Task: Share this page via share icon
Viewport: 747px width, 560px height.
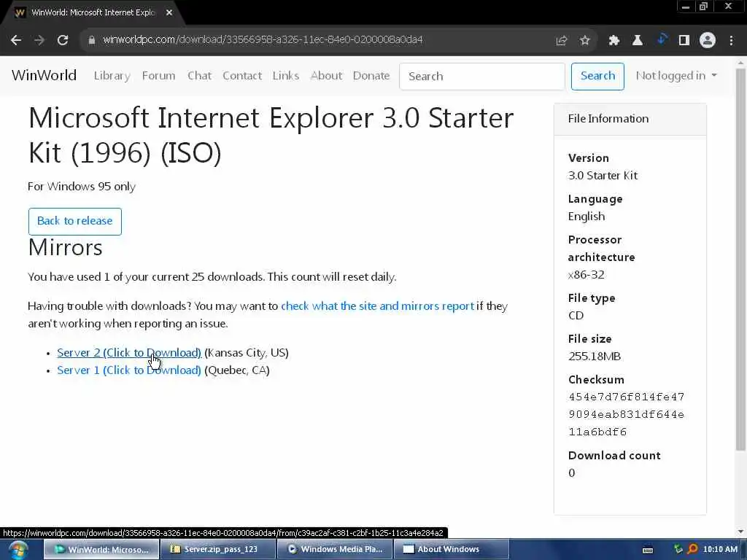Action: [562, 41]
